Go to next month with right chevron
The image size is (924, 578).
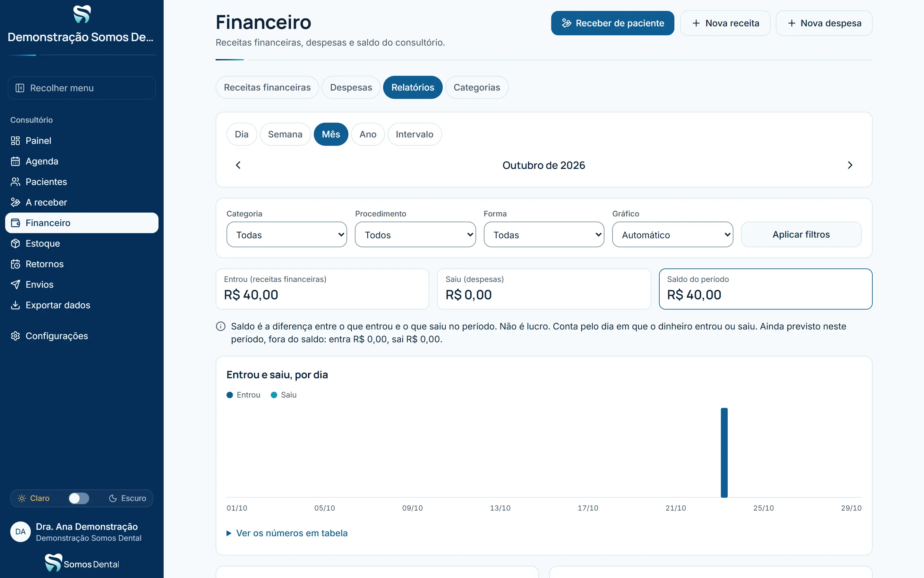pos(850,165)
